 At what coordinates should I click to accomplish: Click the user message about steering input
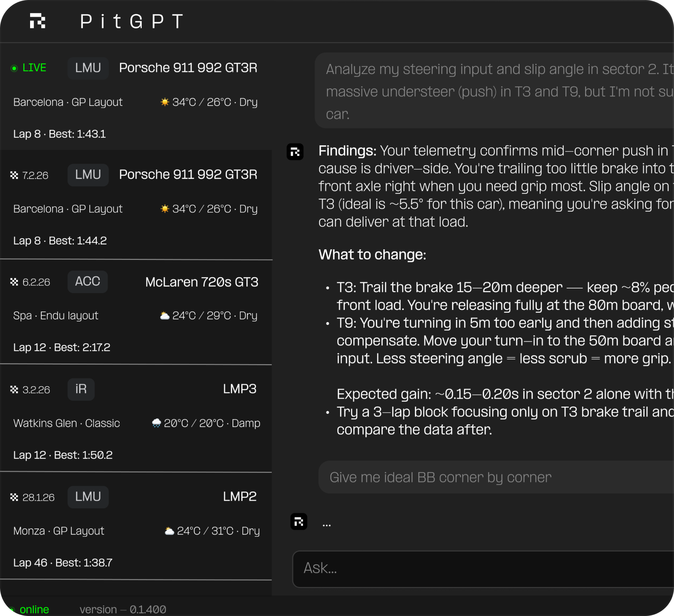494,91
